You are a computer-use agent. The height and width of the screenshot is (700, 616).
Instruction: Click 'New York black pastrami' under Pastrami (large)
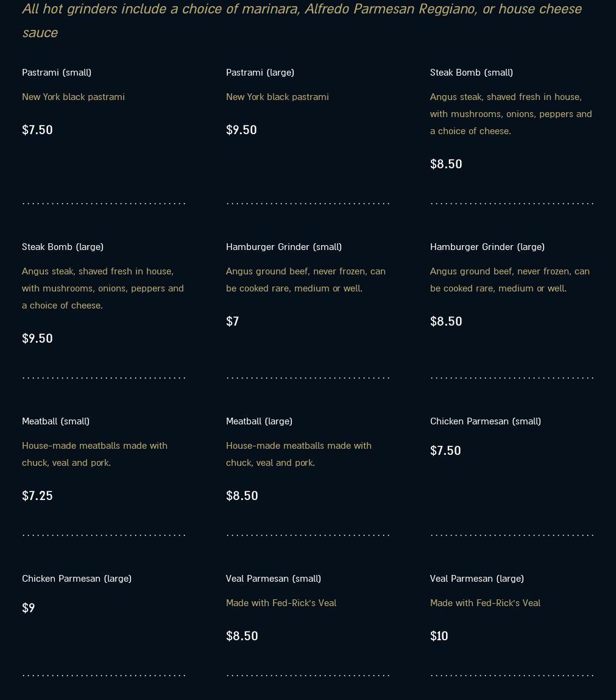tap(277, 97)
